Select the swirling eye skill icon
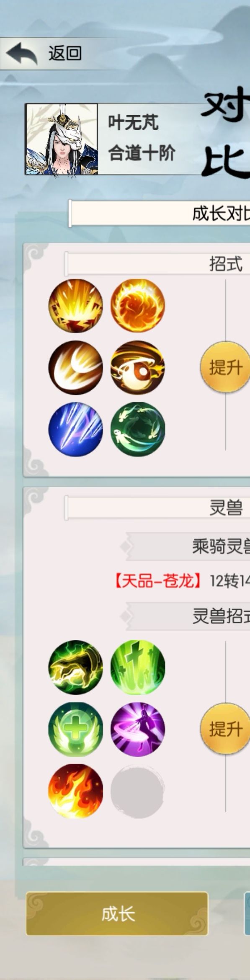Image resolution: width=250 pixels, height=980 pixels. (138, 368)
